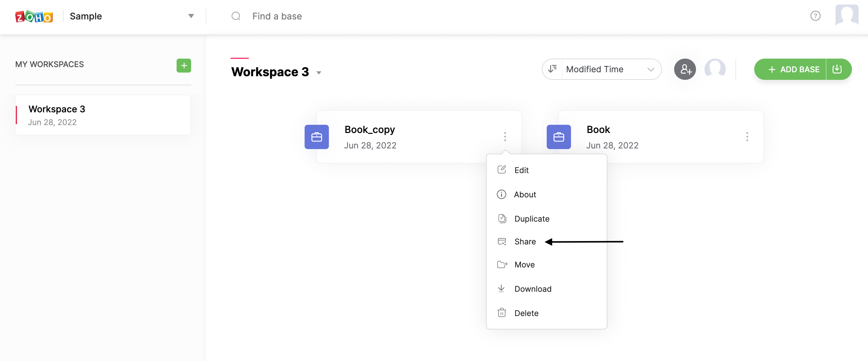Choose Download in the context menu

click(532, 289)
